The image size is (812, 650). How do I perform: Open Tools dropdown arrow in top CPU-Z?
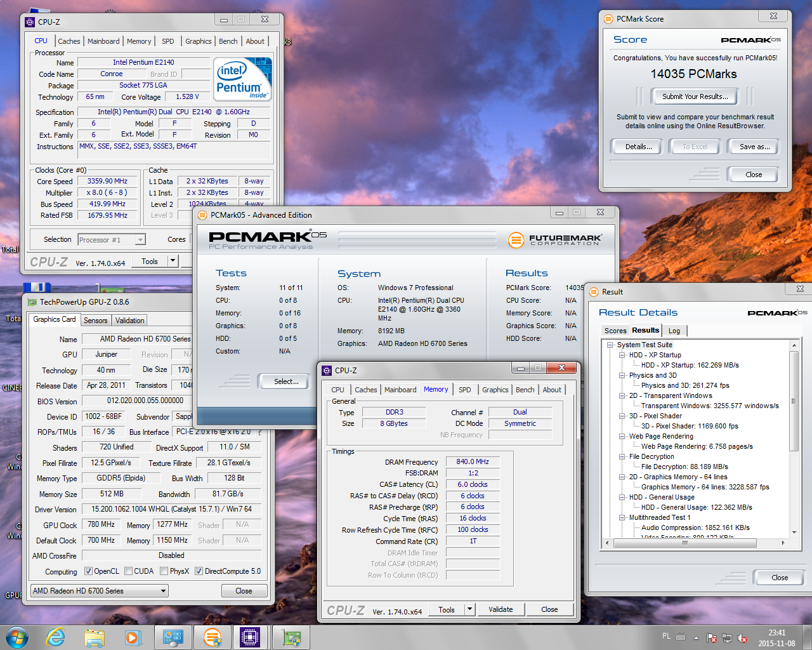[173, 261]
